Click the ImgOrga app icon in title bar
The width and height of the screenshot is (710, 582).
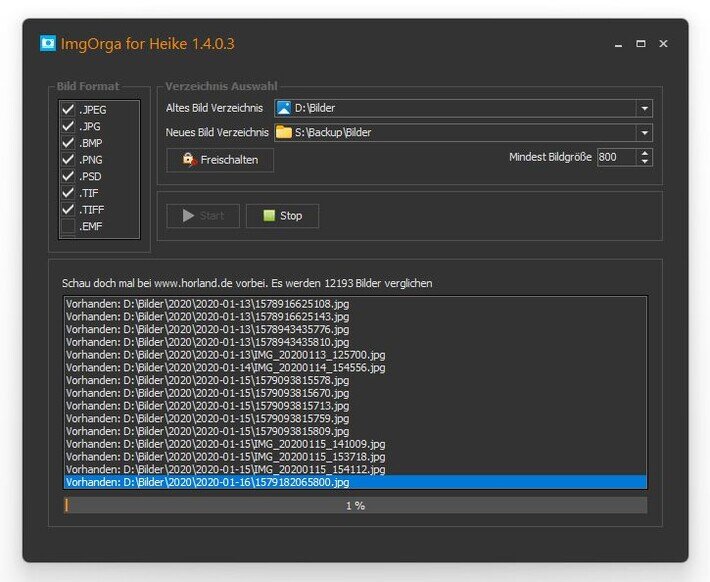click(x=48, y=43)
